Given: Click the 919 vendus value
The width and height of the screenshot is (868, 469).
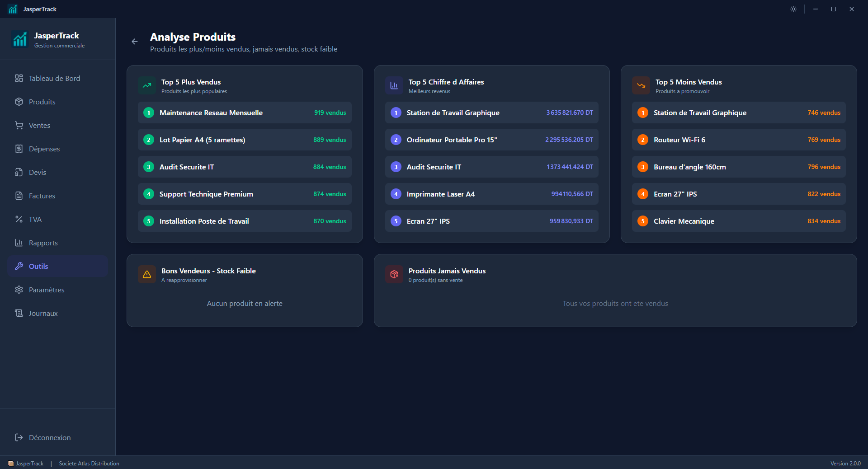Looking at the screenshot, I should coord(330,113).
